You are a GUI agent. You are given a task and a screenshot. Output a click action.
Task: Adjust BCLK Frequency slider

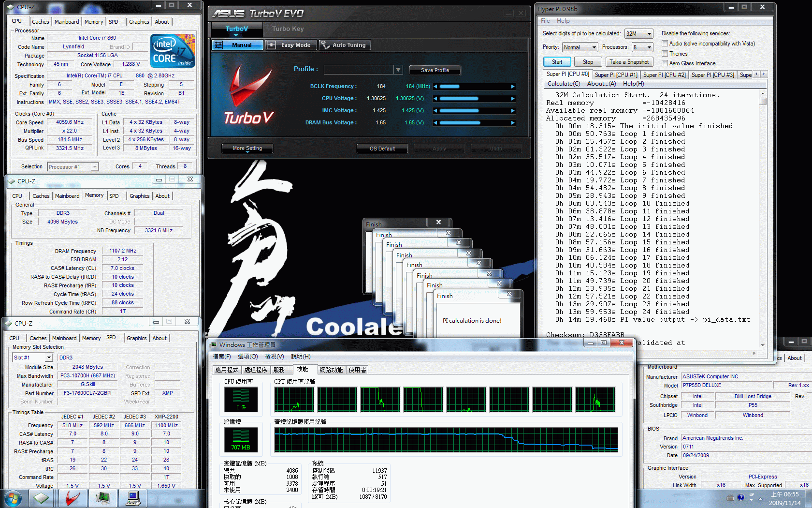tap(474, 87)
